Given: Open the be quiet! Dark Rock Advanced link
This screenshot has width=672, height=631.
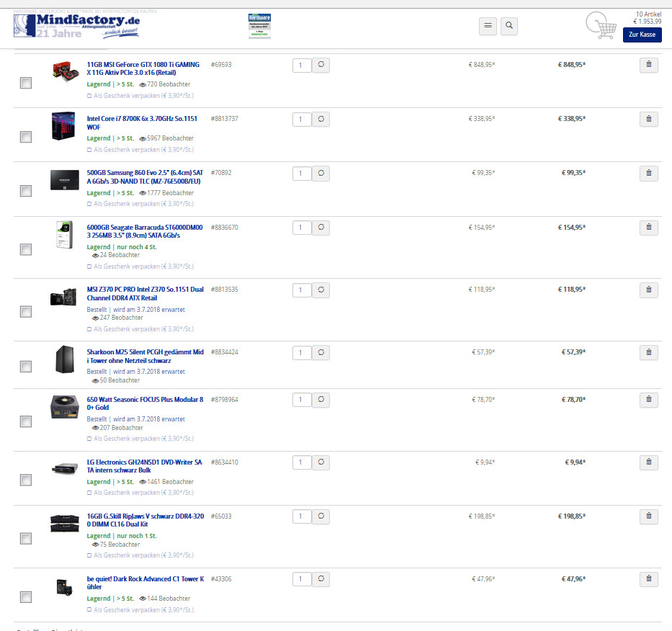Looking at the screenshot, I should (145, 583).
